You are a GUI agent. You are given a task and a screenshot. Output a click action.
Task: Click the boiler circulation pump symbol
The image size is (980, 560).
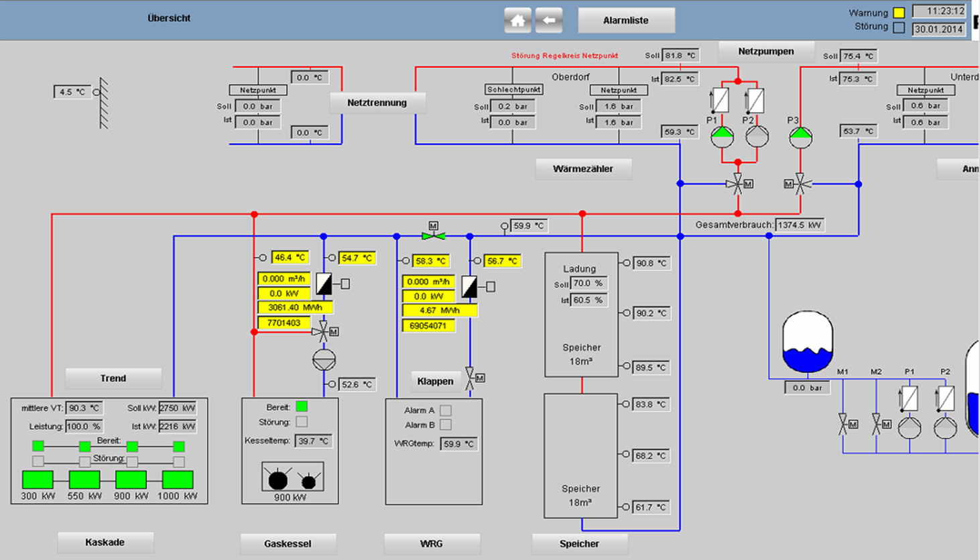(x=324, y=360)
